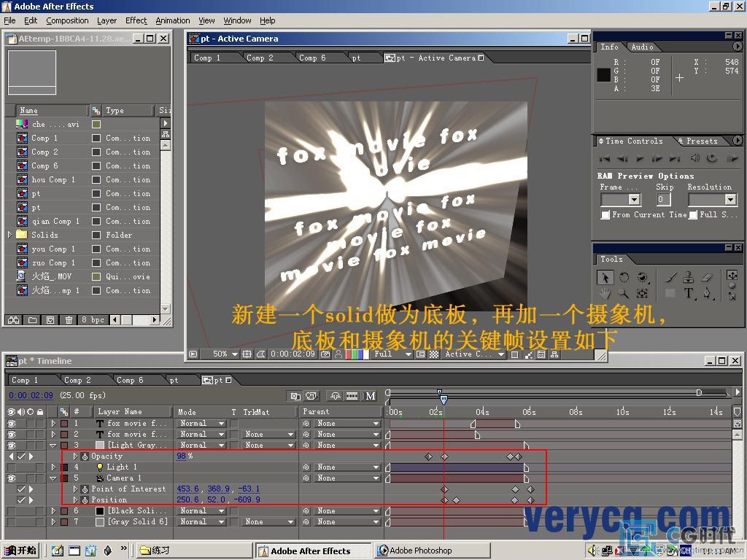Open the Frame rate dropdown in RAM Preview

621,200
